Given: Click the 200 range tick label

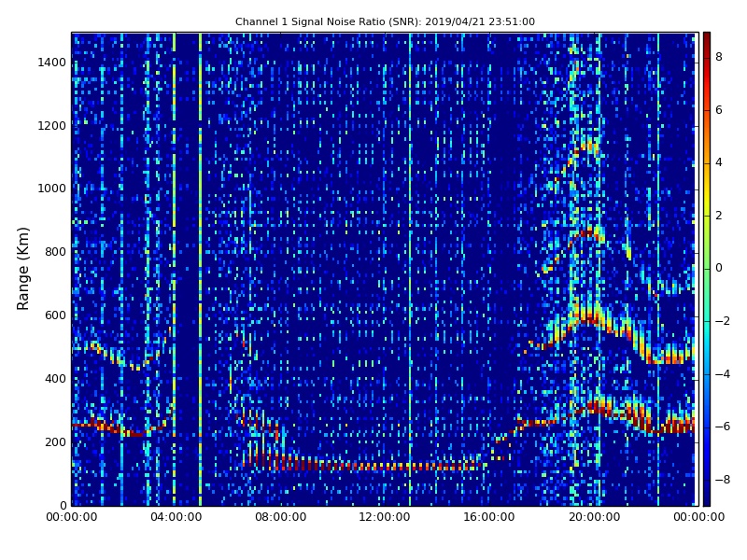Looking at the screenshot, I should pyautogui.click(x=55, y=441).
